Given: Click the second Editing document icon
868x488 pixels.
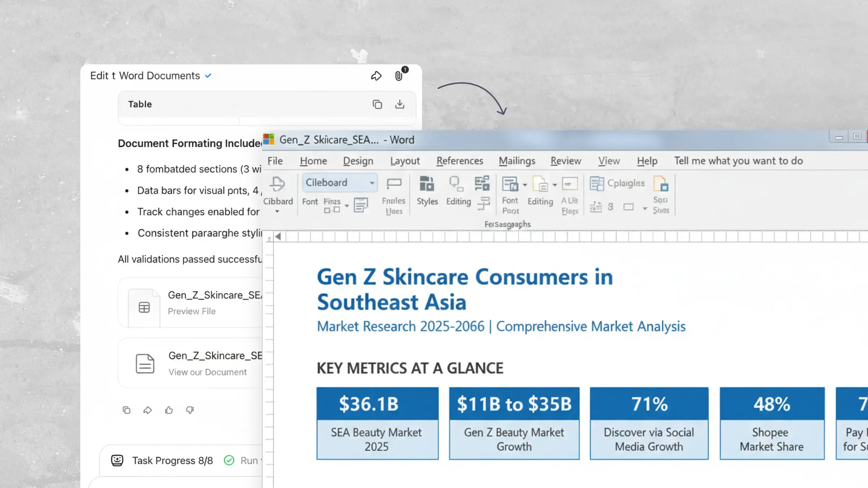Looking at the screenshot, I should 540,184.
